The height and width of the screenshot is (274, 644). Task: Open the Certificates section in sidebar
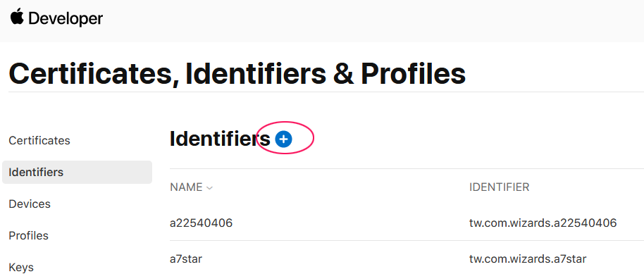pos(39,140)
